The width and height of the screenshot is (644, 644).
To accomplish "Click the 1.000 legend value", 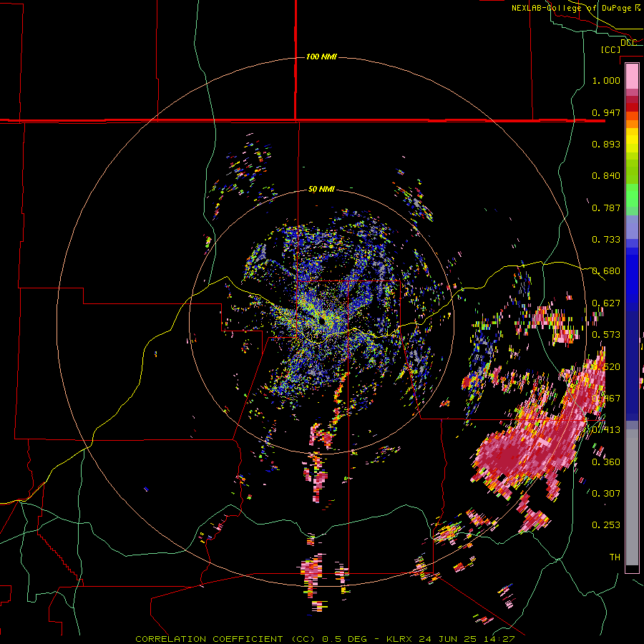I will pos(606,80).
